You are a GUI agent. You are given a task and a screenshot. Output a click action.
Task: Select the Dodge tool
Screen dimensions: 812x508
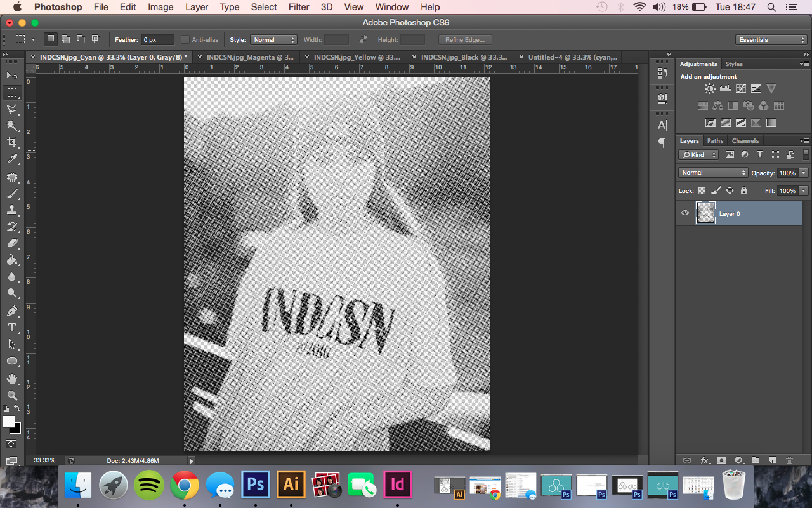coord(11,293)
